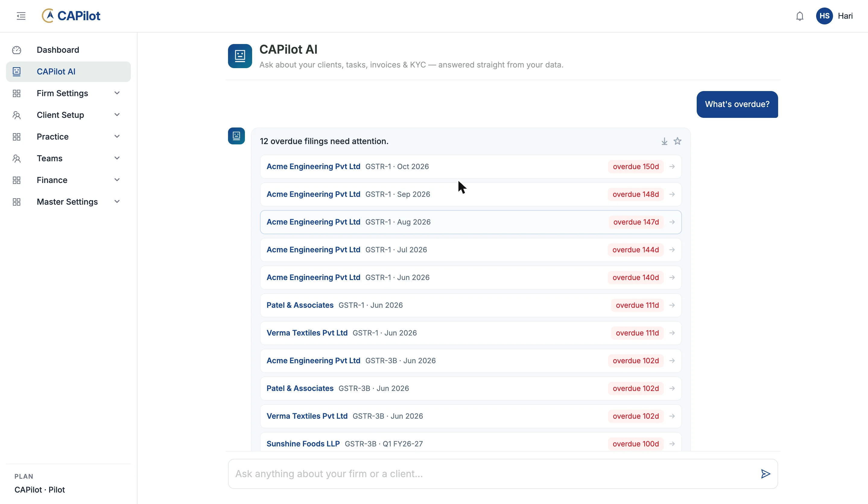Click the Teams sidebar icon
Image resolution: width=868 pixels, height=504 pixels.
click(x=17, y=159)
